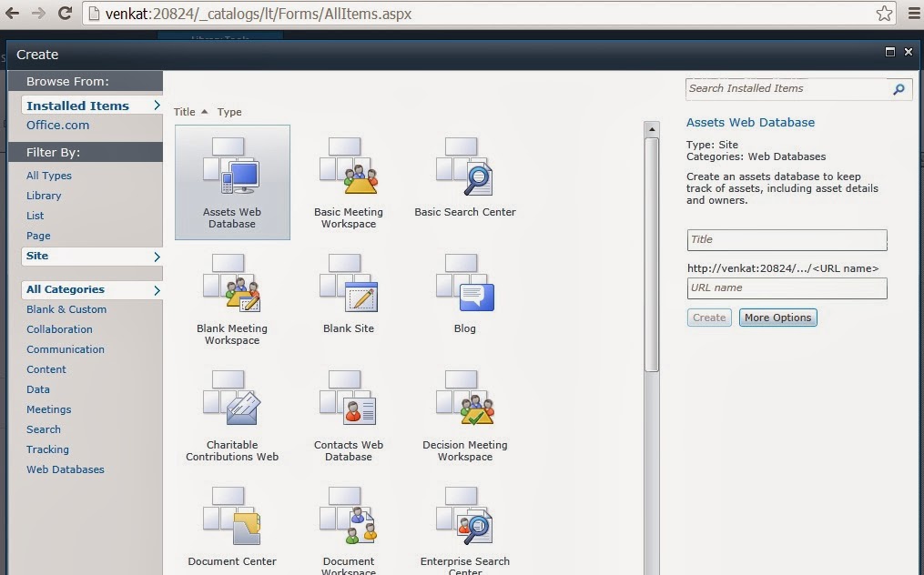Select the Data category
This screenshot has width=924, height=575.
(37, 389)
